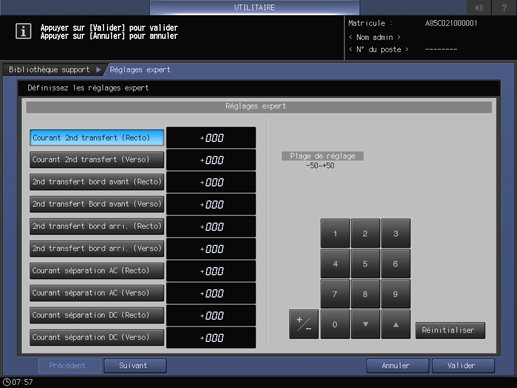Tap keypad digit 3
Screen dimensions: 517x388
coord(396,233)
